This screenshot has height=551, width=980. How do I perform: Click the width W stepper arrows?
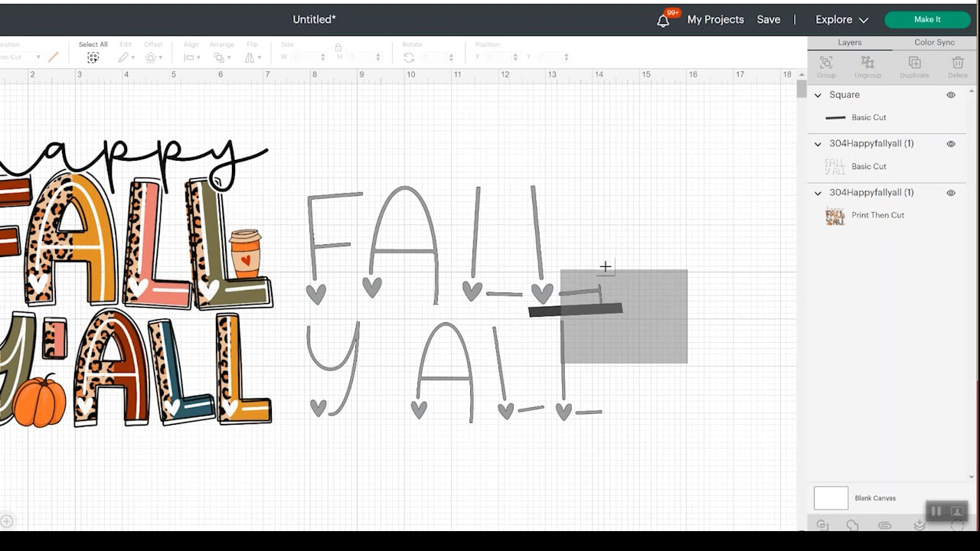tap(322, 57)
